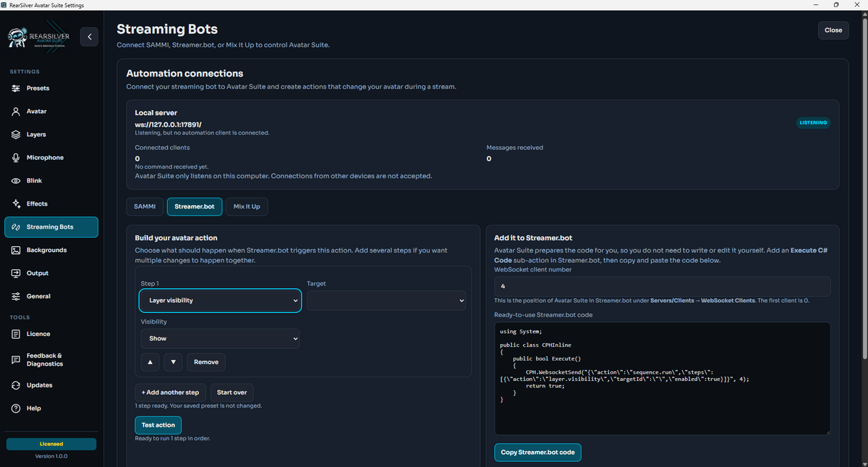This screenshot has height=467, width=868.
Task: Open the Target dropdown
Action: tap(386, 300)
